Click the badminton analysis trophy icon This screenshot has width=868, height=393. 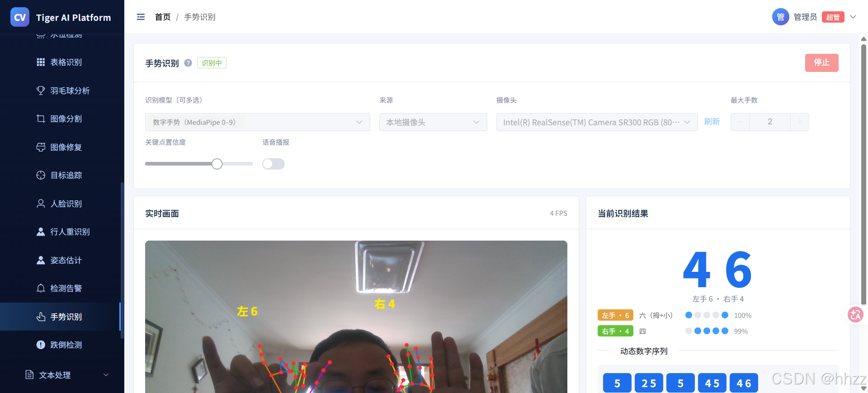[x=41, y=90]
